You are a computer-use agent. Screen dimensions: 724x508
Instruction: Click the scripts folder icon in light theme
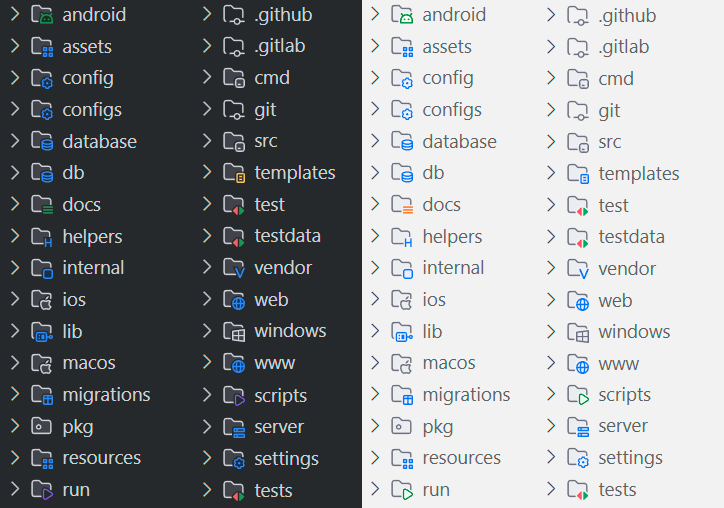(578, 395)
